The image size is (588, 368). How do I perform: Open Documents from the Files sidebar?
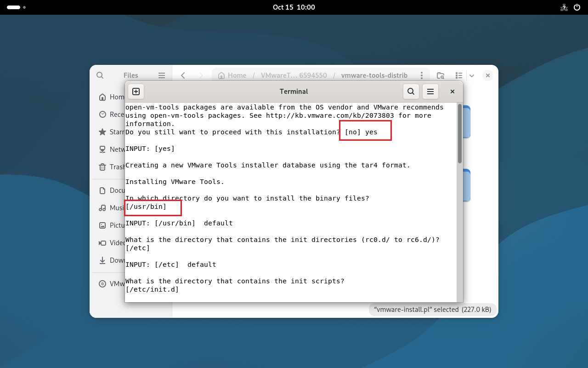(108, 190)
